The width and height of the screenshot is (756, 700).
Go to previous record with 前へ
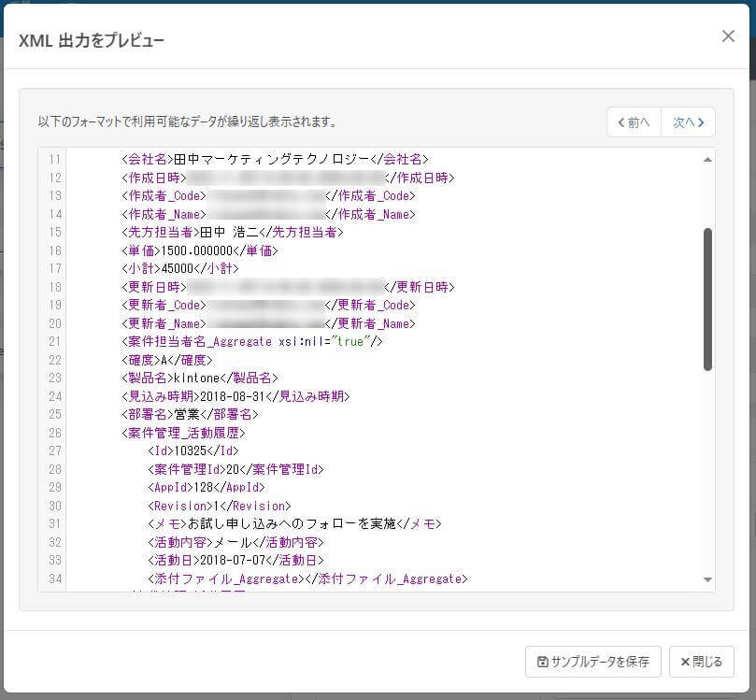(x=634, y=122)
